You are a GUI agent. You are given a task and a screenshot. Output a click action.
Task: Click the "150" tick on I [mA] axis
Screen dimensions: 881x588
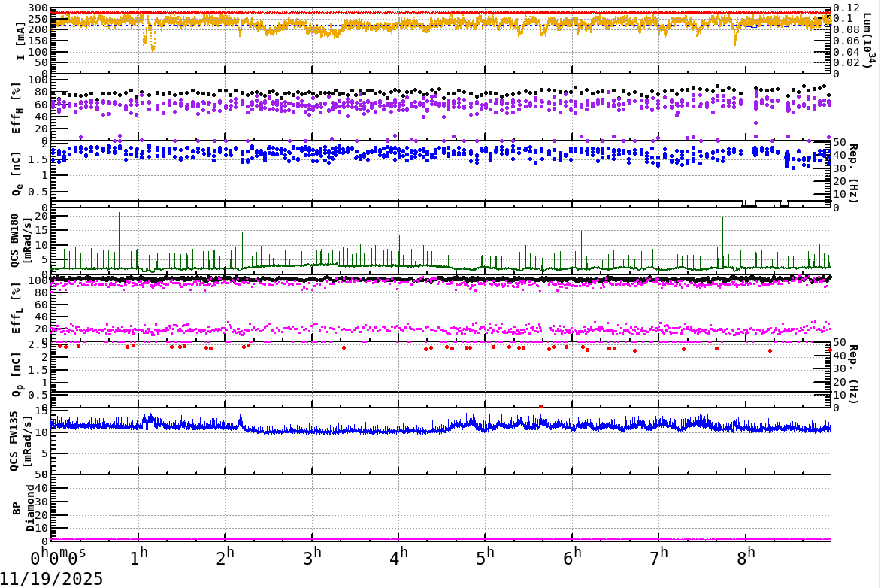[x=38, y=41]
